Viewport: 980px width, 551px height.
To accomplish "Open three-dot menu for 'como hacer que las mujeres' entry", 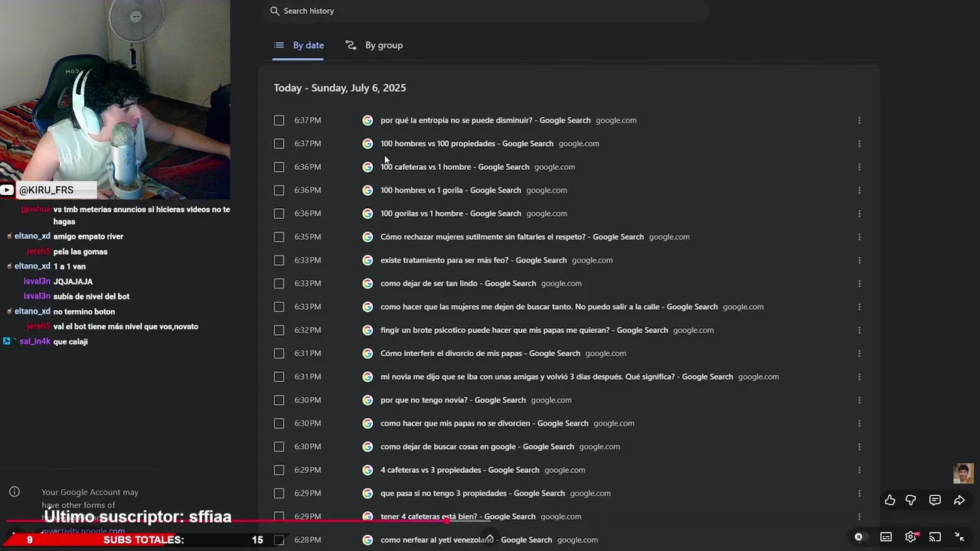I will point(859,307).
